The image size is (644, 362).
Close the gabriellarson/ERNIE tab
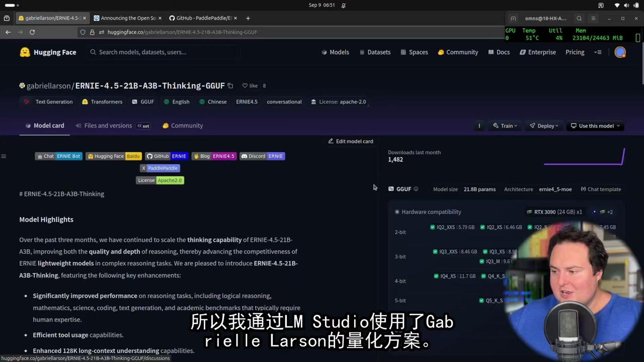click(x=84, y=18)
